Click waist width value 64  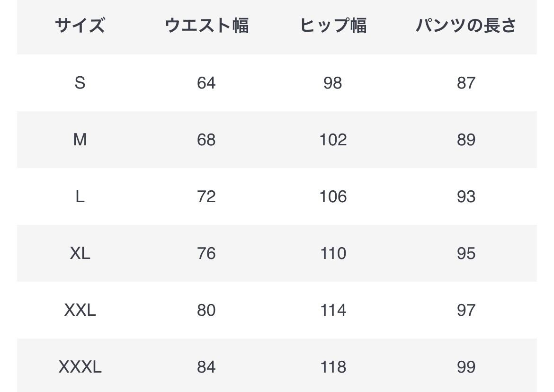pos(206,83)
